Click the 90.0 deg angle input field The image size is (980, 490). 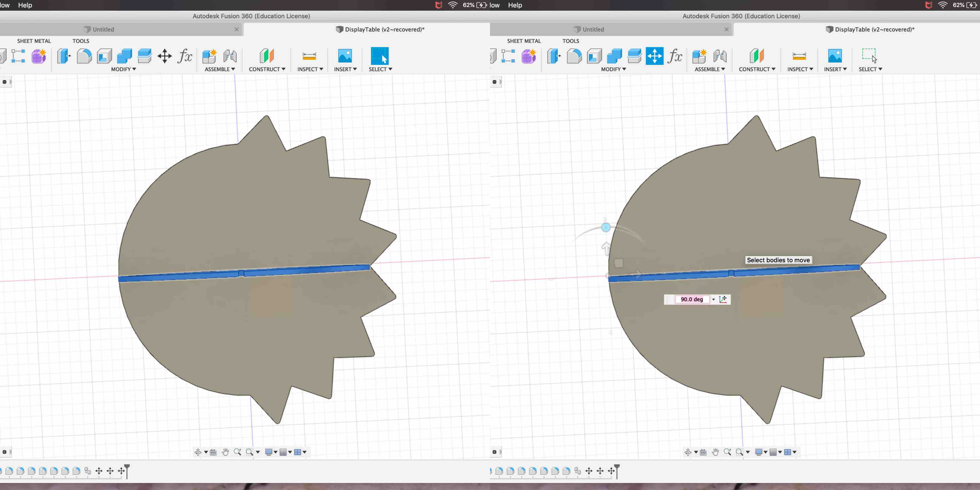click(x=692, y=299)
